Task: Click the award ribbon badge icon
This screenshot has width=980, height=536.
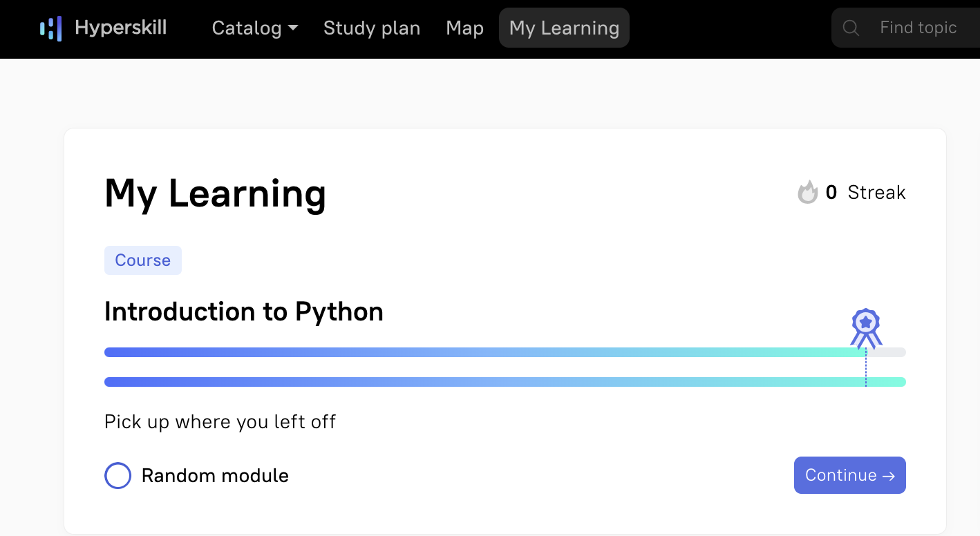Action: (x=866, y=329)
